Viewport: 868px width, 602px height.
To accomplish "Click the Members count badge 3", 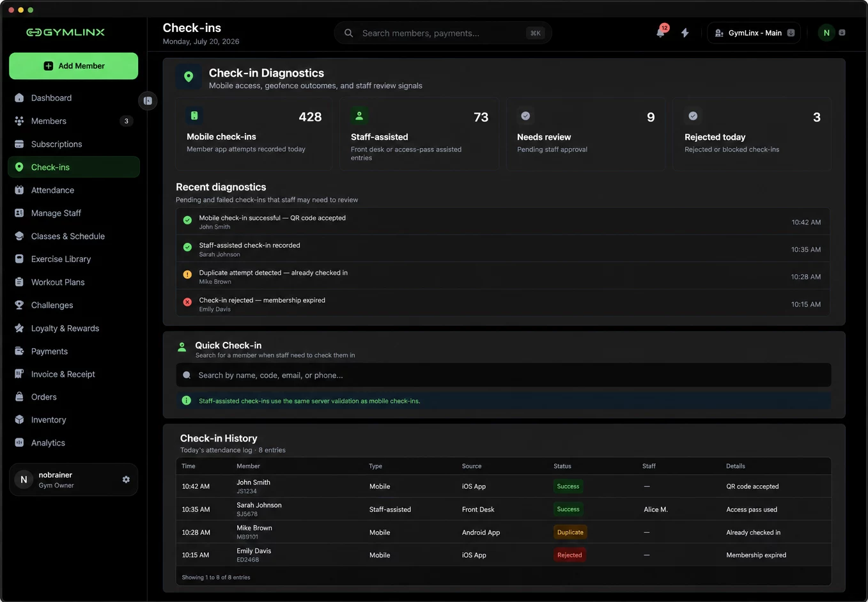I will [x=127, y=121].
